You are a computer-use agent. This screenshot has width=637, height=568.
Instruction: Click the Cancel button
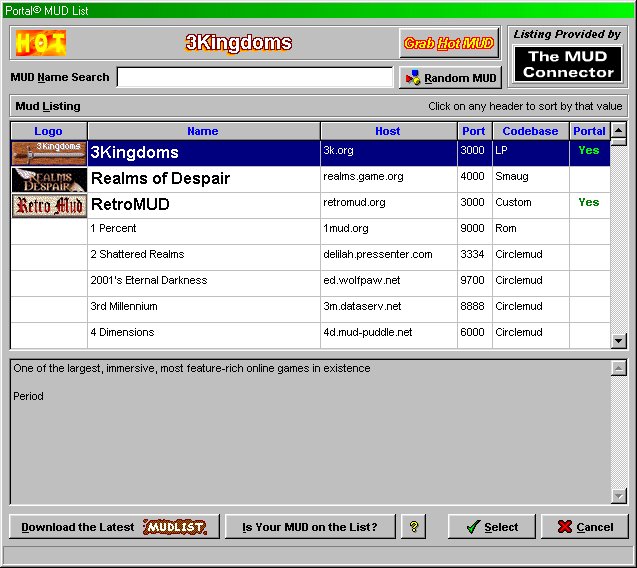pyautogui.click(x=585, y=527)
